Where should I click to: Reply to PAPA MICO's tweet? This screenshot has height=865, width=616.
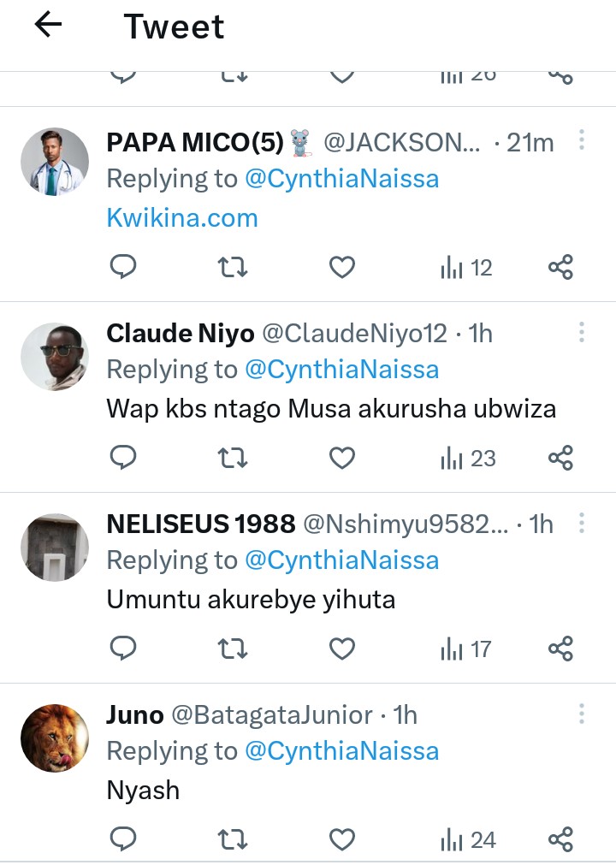click(x=124, y=268)
